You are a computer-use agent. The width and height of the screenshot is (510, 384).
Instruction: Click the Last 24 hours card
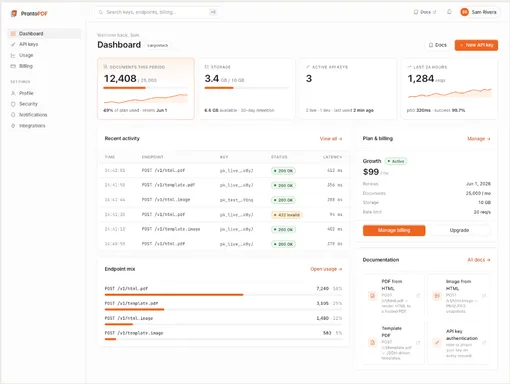450,89
